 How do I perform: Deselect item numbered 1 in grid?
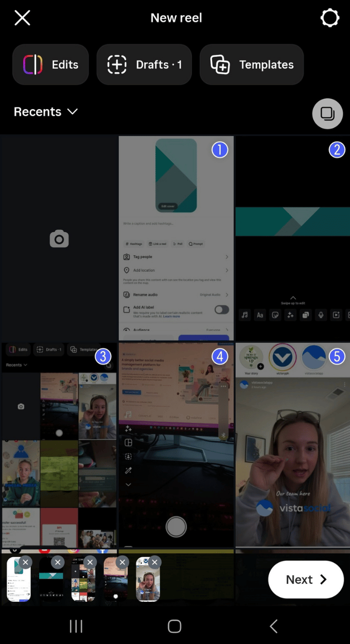click(x=219, y=150)
